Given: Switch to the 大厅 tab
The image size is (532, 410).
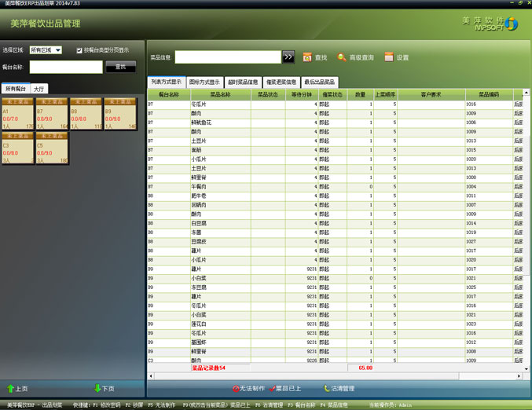Looking at the screenshot, I should click(39, 89).
